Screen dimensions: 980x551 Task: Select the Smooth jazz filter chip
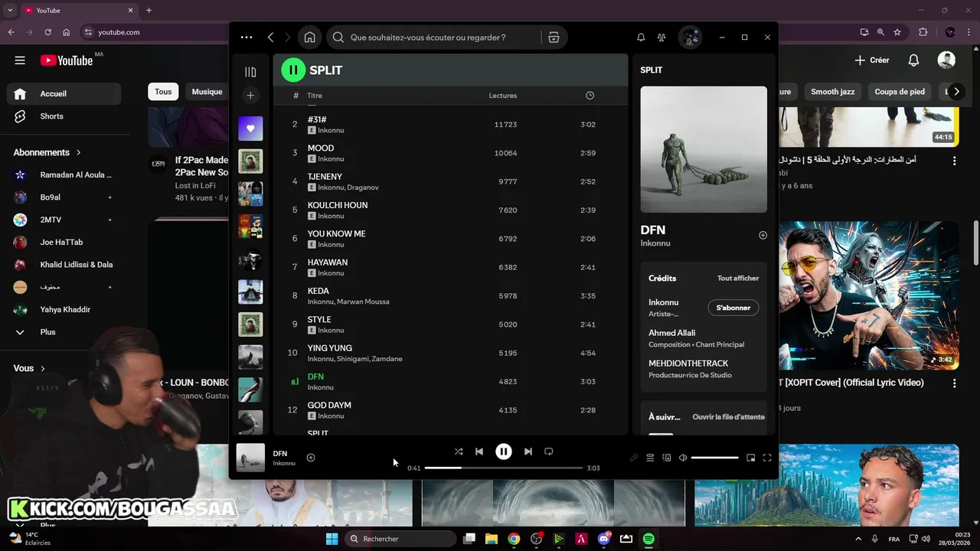point(832,92)
